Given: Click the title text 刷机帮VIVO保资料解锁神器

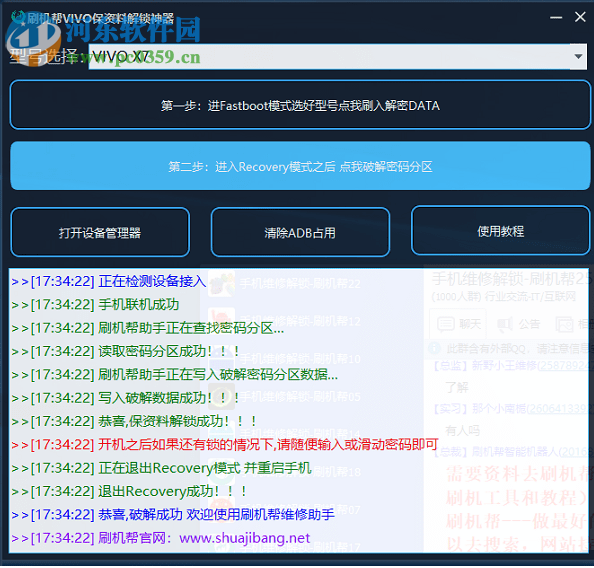Looking at the screenshot, I should point(100,18).
